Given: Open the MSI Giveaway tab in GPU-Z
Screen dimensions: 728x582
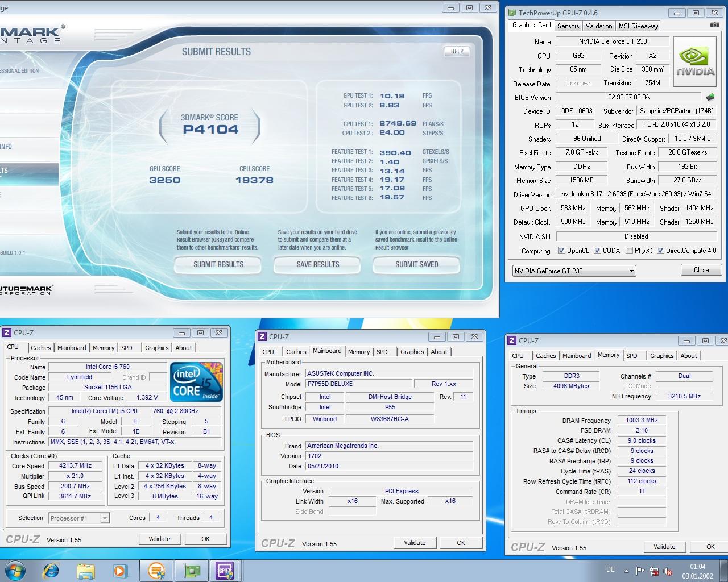Looking at the screenshot, I should pyautogui.click(x=638, y=26).
